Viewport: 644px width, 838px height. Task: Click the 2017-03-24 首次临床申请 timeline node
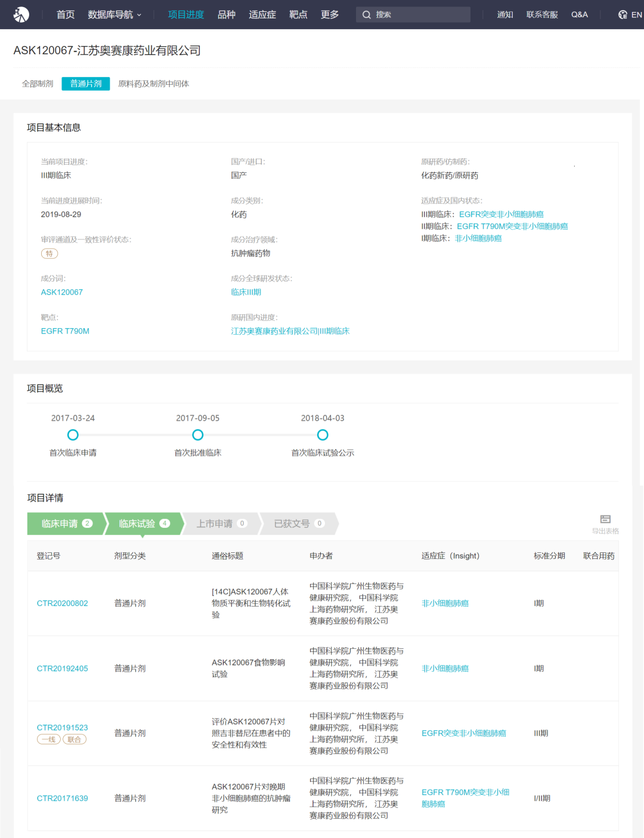73,435
